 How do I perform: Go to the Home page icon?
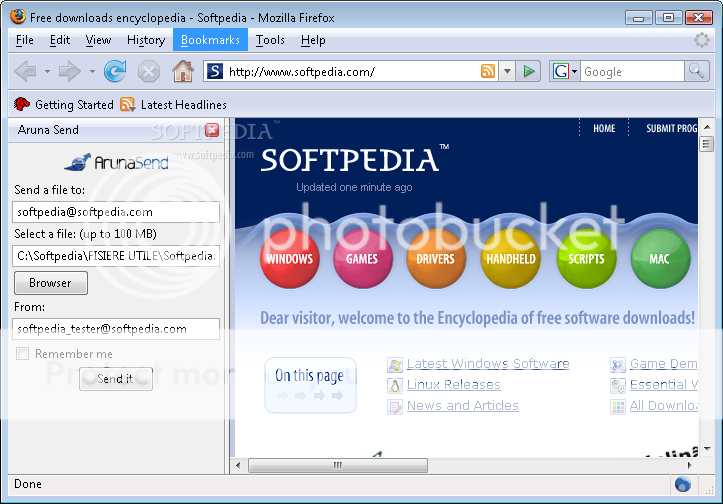(182, 71)
